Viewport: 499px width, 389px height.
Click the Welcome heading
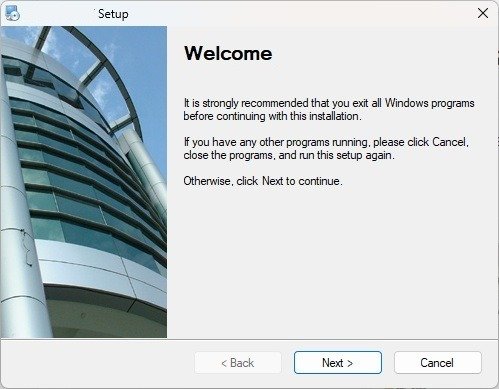point(228,53)
